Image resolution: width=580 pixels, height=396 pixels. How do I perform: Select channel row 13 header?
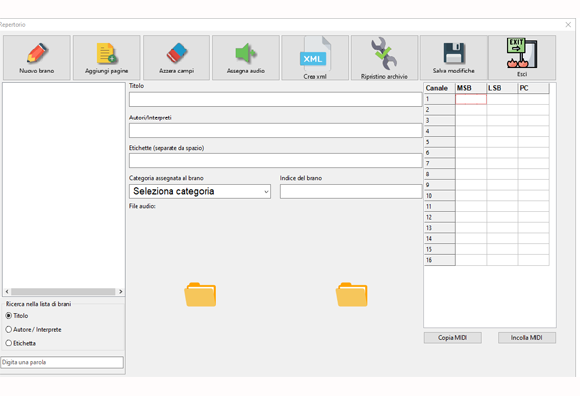439,228
